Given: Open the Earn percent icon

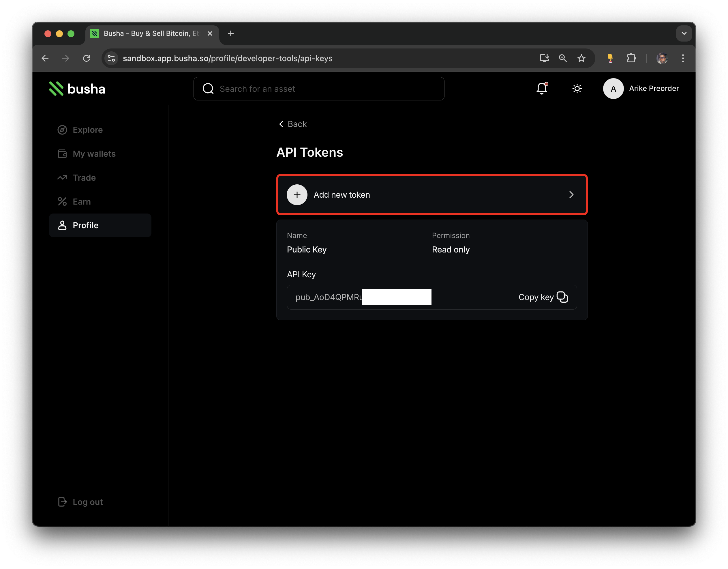Looking at the screenshot, I should coord(62,201).
